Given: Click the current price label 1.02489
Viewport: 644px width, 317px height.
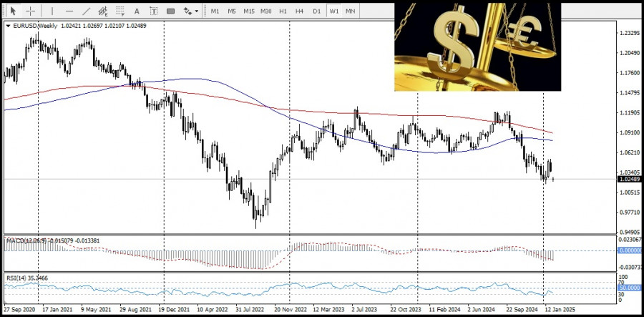Looking at the screenshot, I should click(x=628, y=179).
